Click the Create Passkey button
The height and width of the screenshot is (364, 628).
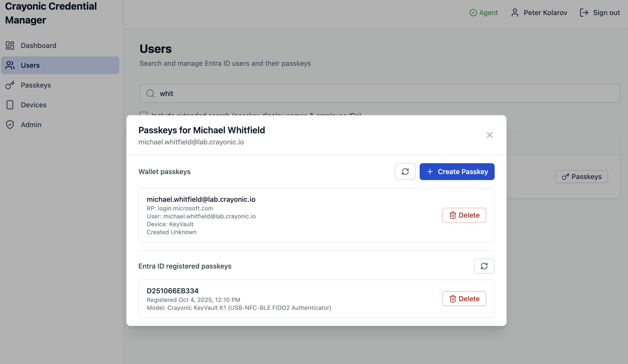(x=457, y=172)
